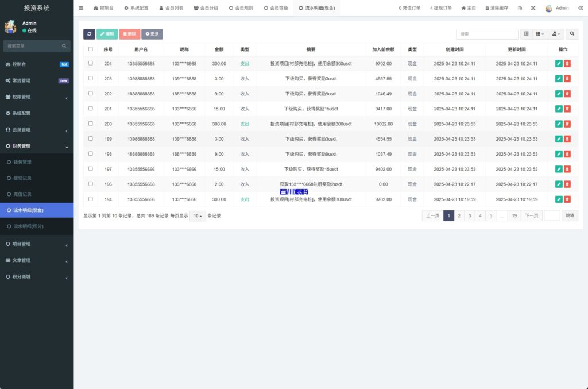The height and width of the screenshot is (389, 588).
Task: Open 钱包管理 in sidebar
Action: point(37,162)
